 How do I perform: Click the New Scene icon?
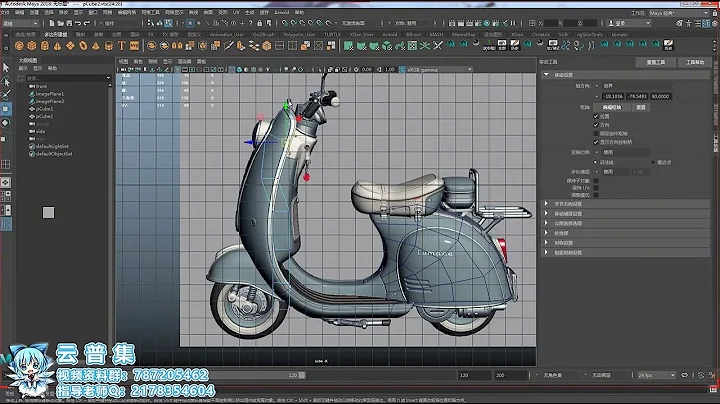tap(52, 23)
